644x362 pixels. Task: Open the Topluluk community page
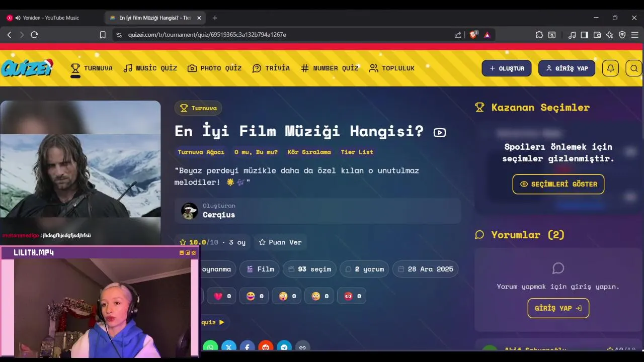392,68
